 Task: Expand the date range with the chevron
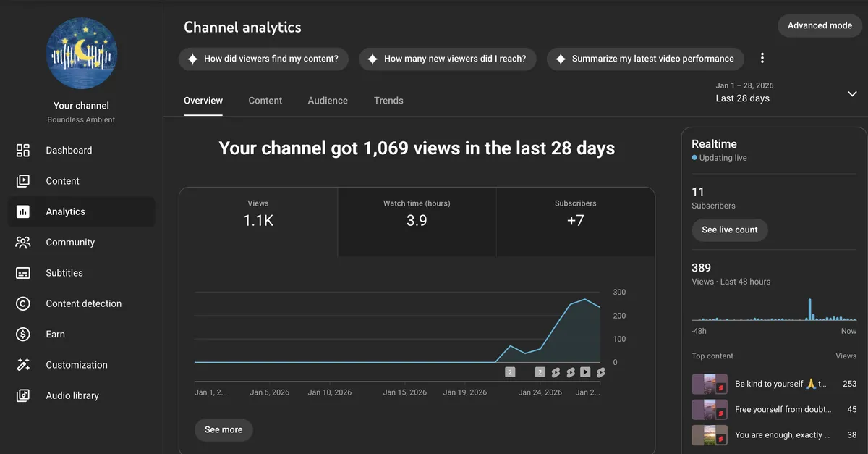pyautogui.click(x=852, y=93)
